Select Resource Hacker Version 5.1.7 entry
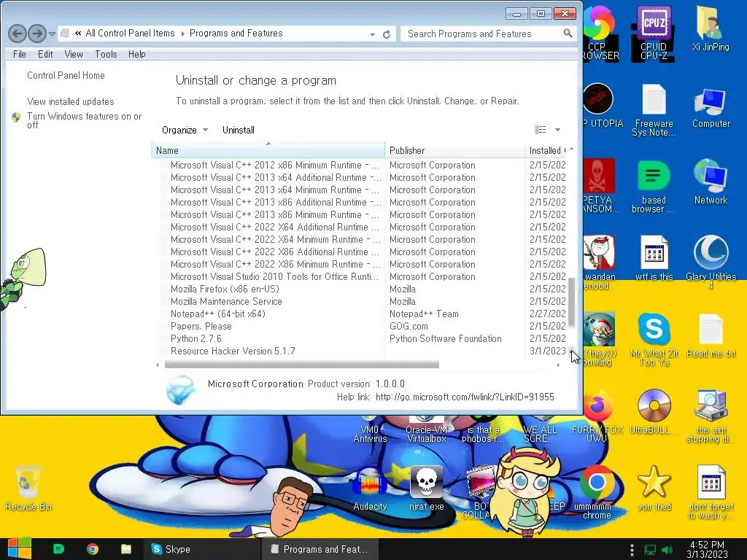 (x=233, y=351)
